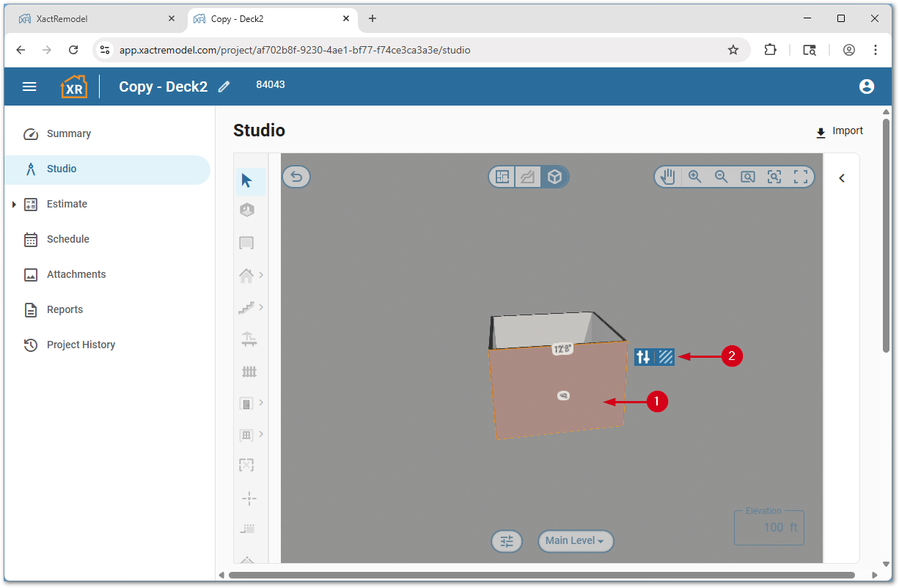Click the wall surface hatch icon
The height and width of the screenshot is (588, 899).
[665, 357]
